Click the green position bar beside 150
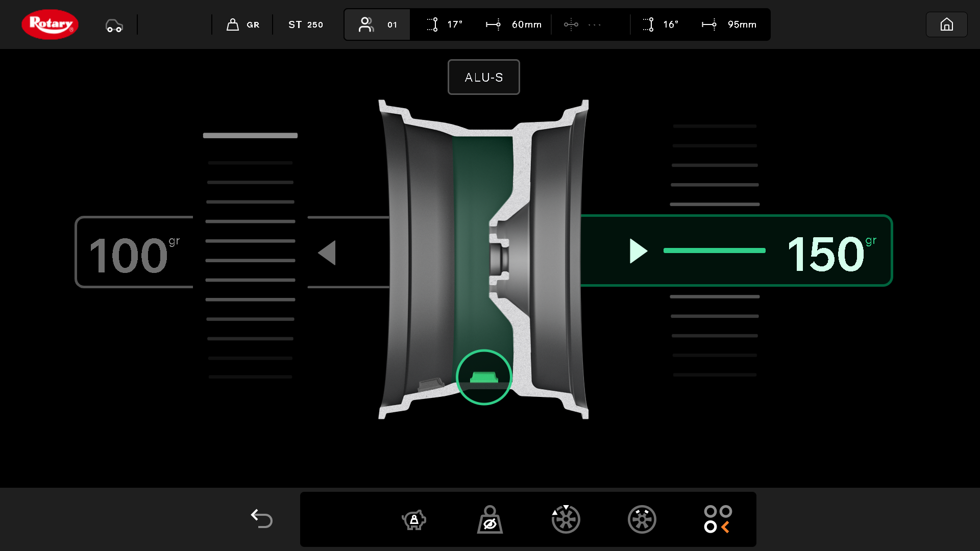This screenshot has width=980, height=551. (x=714, y=251)
